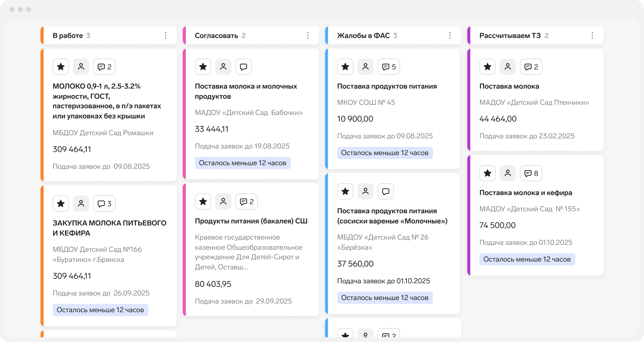Star the МОЛОКО 0,9-1 л card
Image resolution: width=644 pixels, height=342 pixels.
point(61,67)
